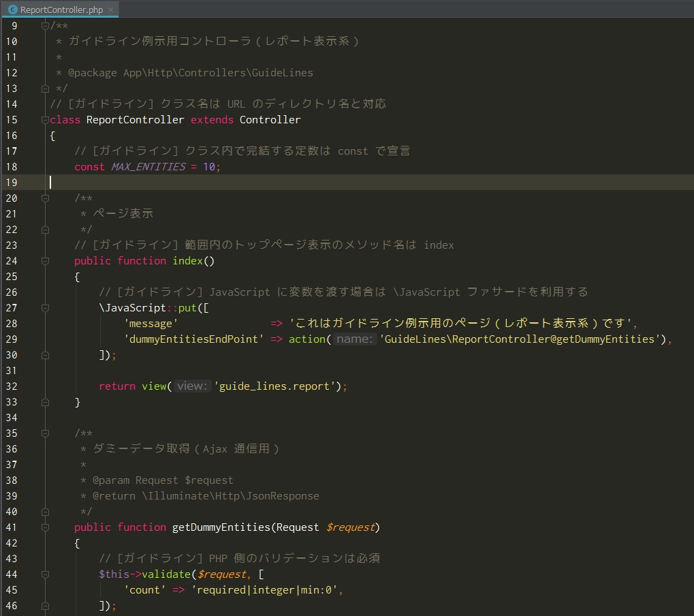
Task: Collapse the JavaScript put array at line 27
Action: pos(45,308)
